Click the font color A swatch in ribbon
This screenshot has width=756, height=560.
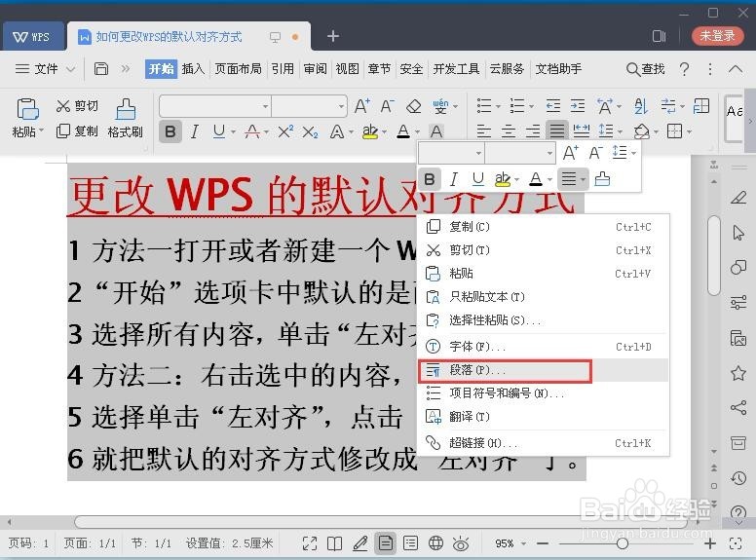403,131
